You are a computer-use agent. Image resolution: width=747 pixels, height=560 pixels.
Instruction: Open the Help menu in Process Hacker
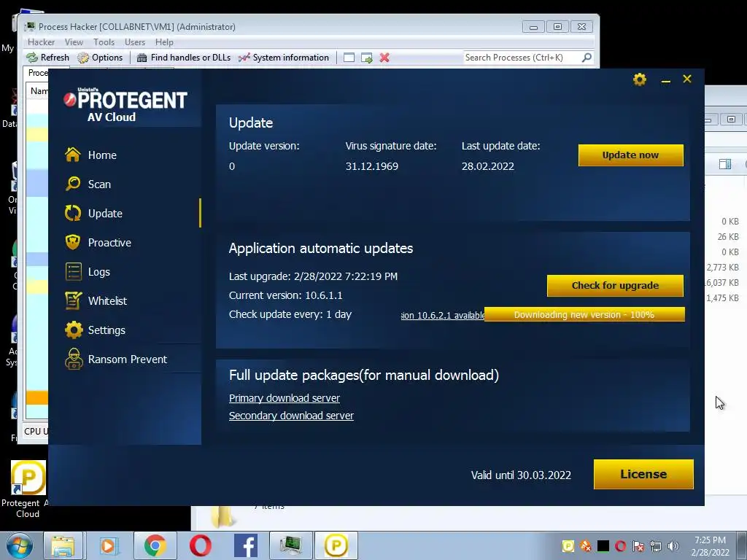coord(164,42)
